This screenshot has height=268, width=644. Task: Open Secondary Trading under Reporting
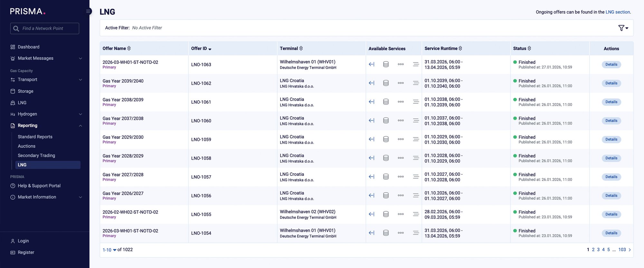[36, 156]
